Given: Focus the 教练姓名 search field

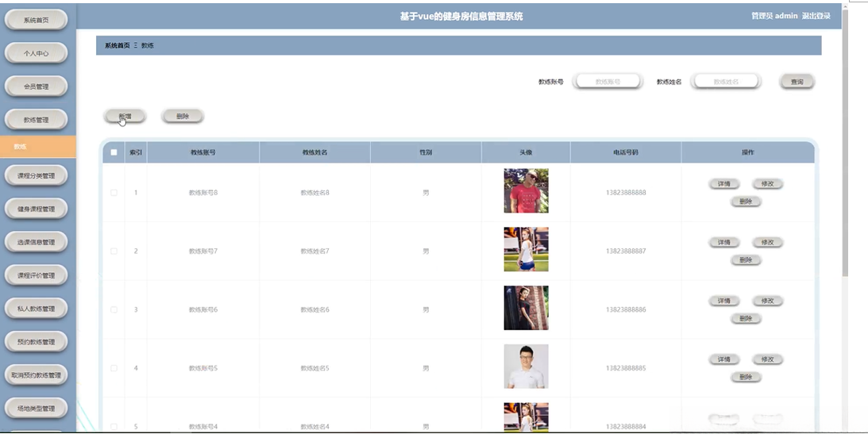Looking at the screenshot, I should 726,81.
